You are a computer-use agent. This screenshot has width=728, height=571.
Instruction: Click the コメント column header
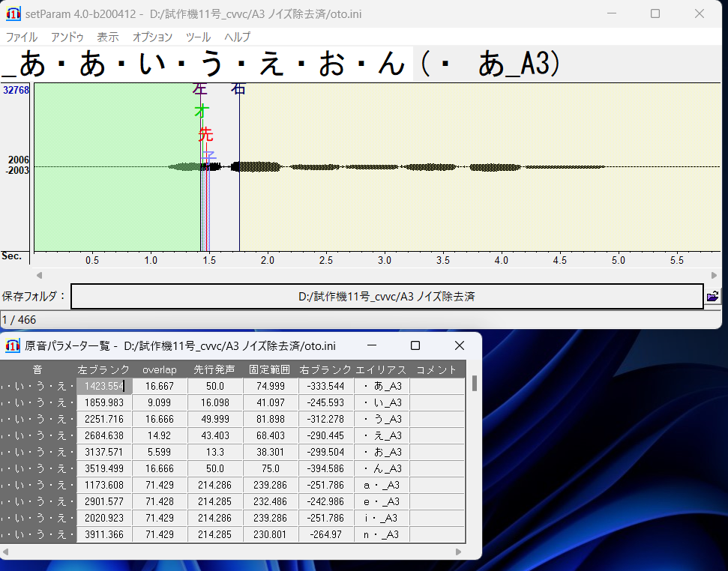pyautogui.click(x=436, y=369)
